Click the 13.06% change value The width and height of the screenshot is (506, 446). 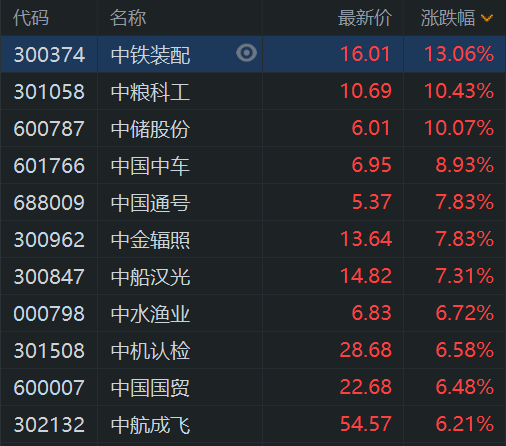[459, 54]
